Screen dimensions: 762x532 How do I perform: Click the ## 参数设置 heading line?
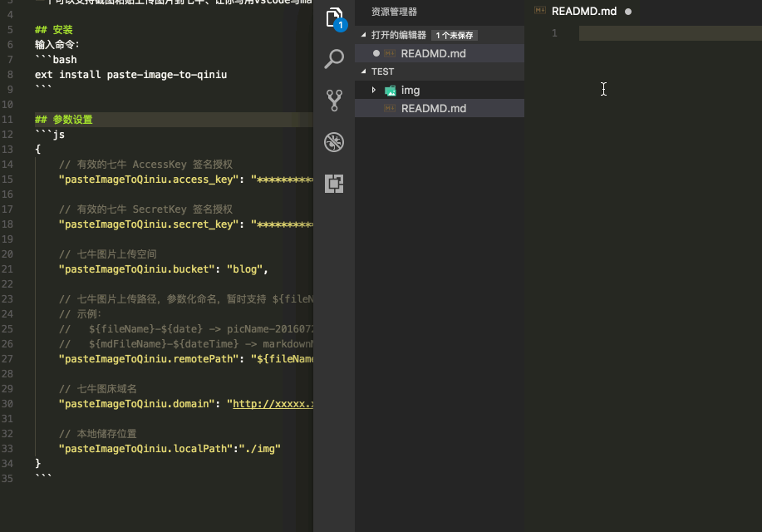[64, 120]
